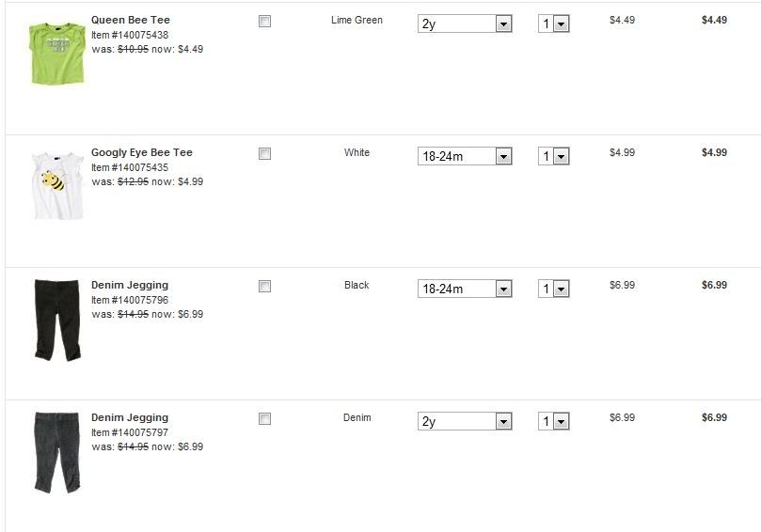Screen dimensions: 761x532
Task: Tick the Googly Eye Bee Tee checkbox
Action: coord(264,153)
